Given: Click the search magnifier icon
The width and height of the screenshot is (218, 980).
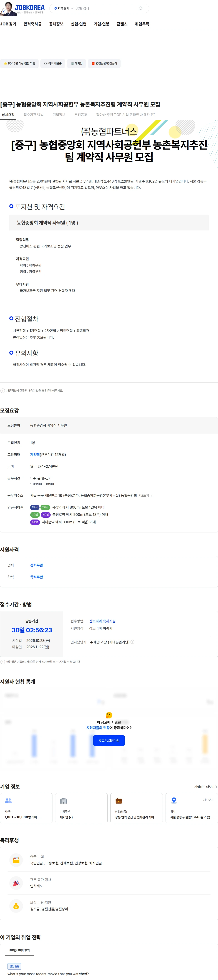Looking at the screenshot, I should coord(141,8).
